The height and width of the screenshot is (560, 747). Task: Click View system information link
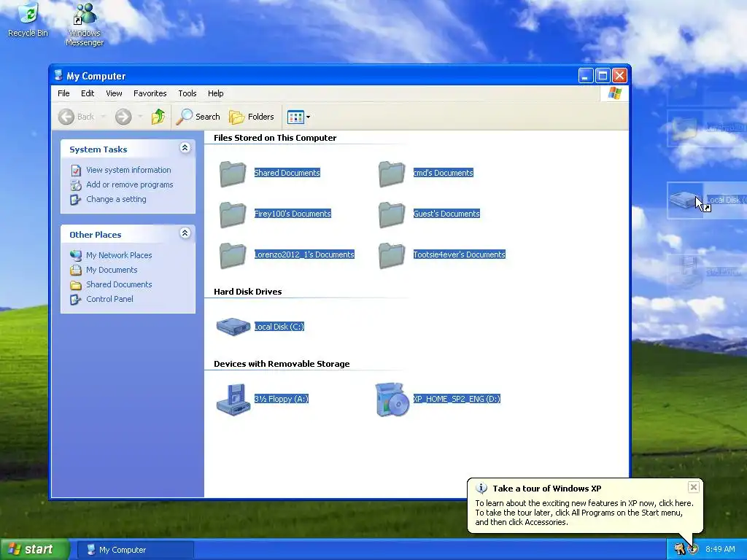128,170
